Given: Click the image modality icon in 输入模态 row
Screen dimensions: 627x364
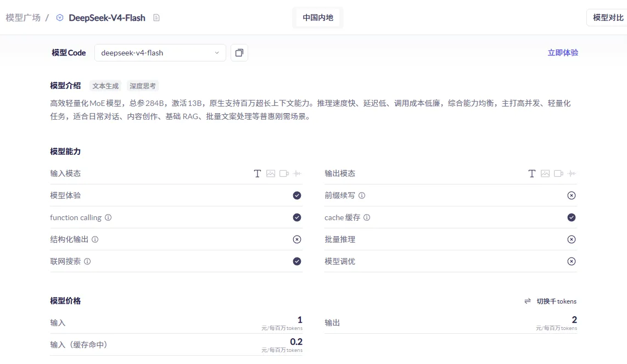Looking at the screenshot, I should tap(271, 173).
